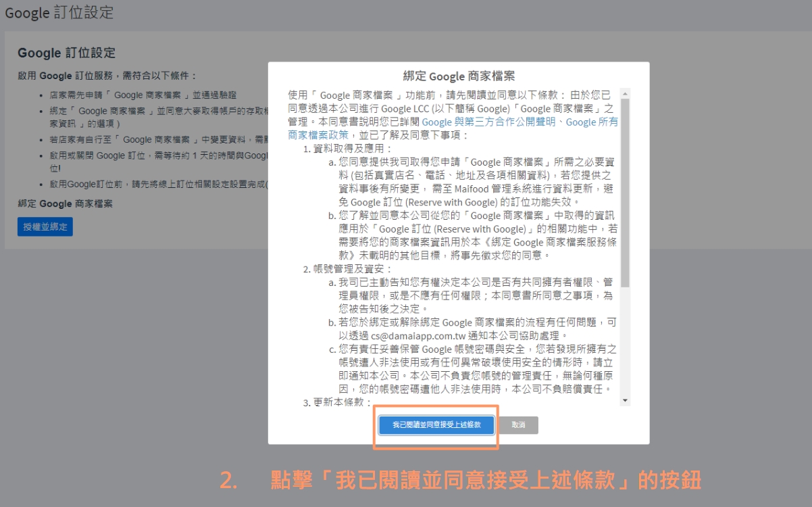Click the blue 授權並綁定 button
The width and height of the screenshot is (812, 507).
point(45,227)
